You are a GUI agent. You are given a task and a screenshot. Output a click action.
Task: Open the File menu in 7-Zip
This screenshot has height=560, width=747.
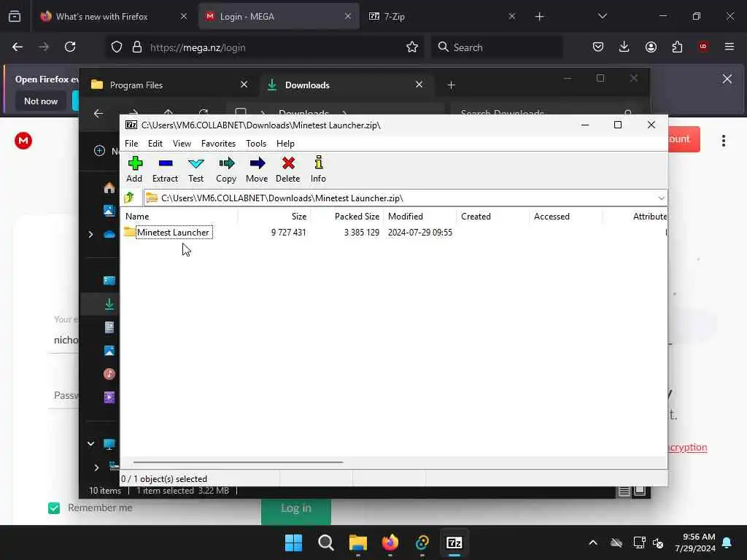pyautogui.click(x=131, y=144)
